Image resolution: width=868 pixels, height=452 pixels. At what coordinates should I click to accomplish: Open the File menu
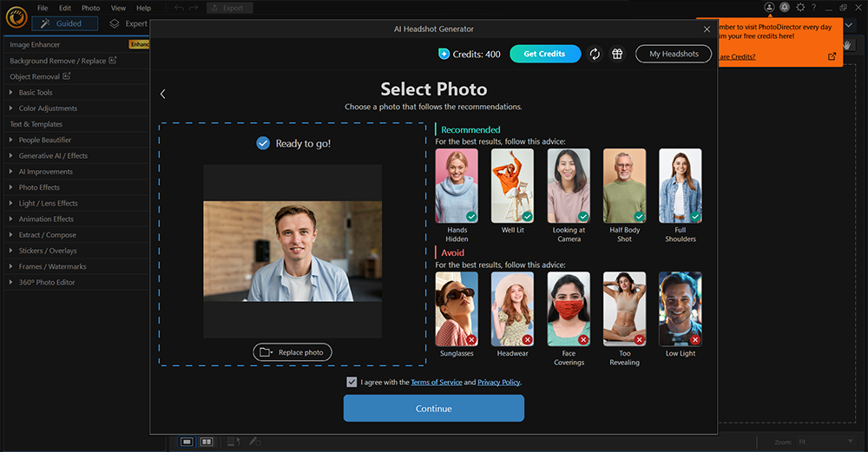pos(43,8)
